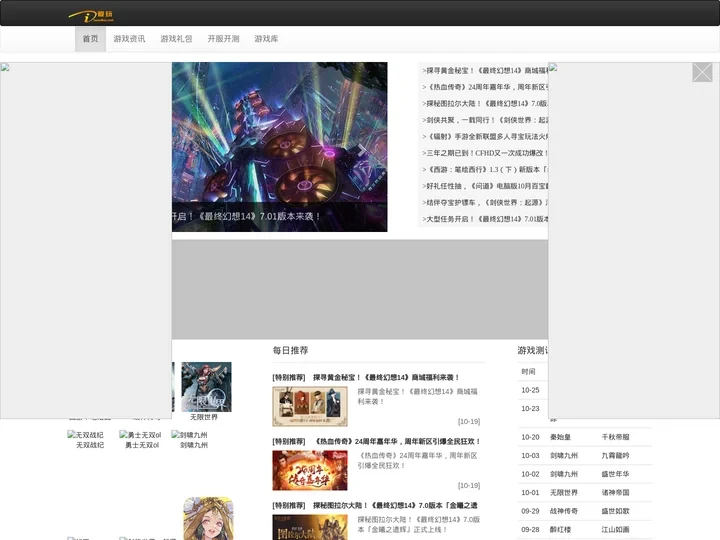The height and width of the screenshot is (540, 720).
Task: Click the 时间 column header
Action: pos(528,371)
